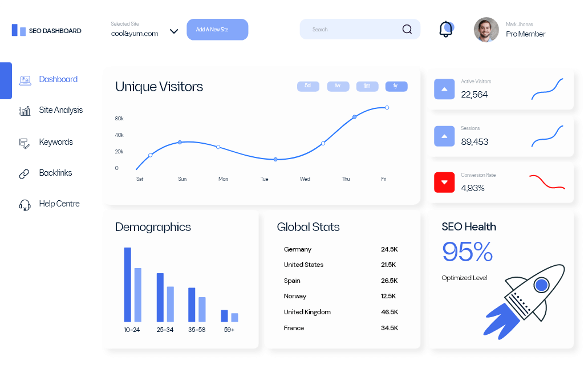Click the dark blue 59+ demographics bar
Screen dimensions: 588x377
pos(224,316)
